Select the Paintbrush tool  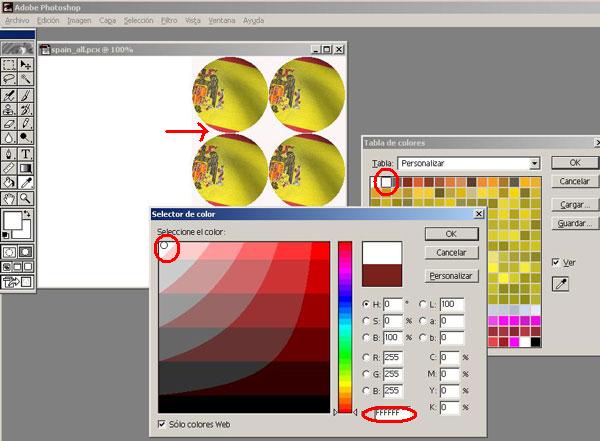pos(26,95)
